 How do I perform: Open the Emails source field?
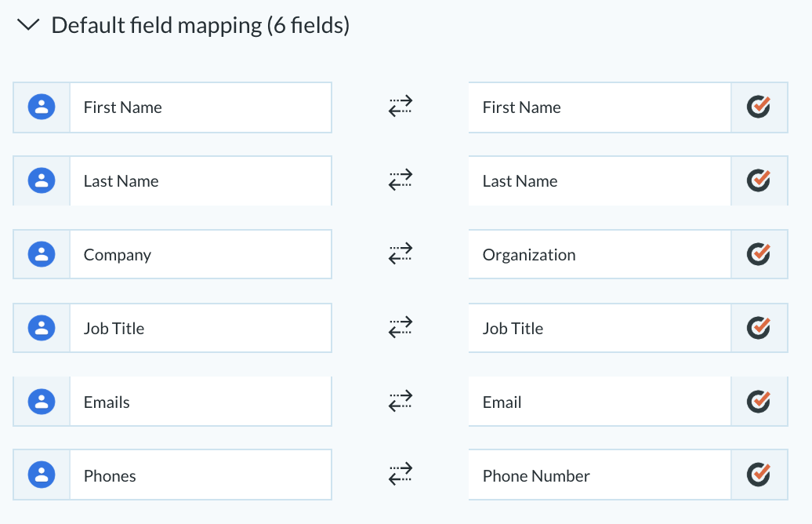click(x=201, y=402)
